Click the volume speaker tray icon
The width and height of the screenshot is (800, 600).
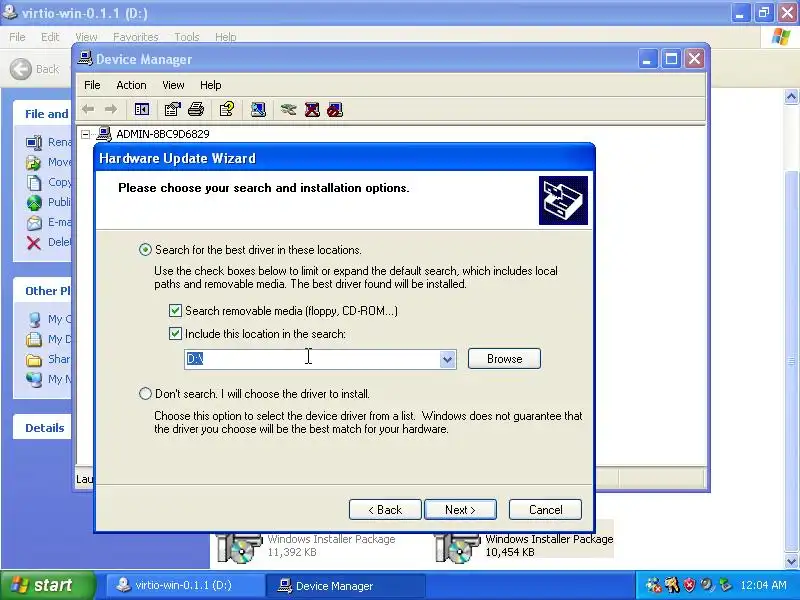tap(707, 585)
